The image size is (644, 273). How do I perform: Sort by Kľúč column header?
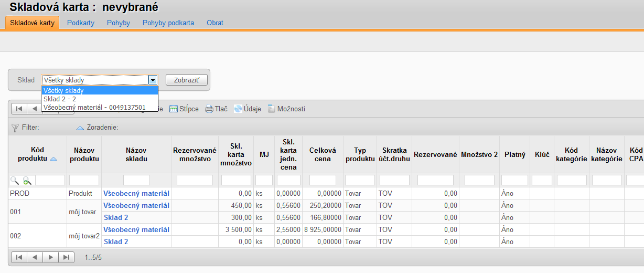pos(542,155)
